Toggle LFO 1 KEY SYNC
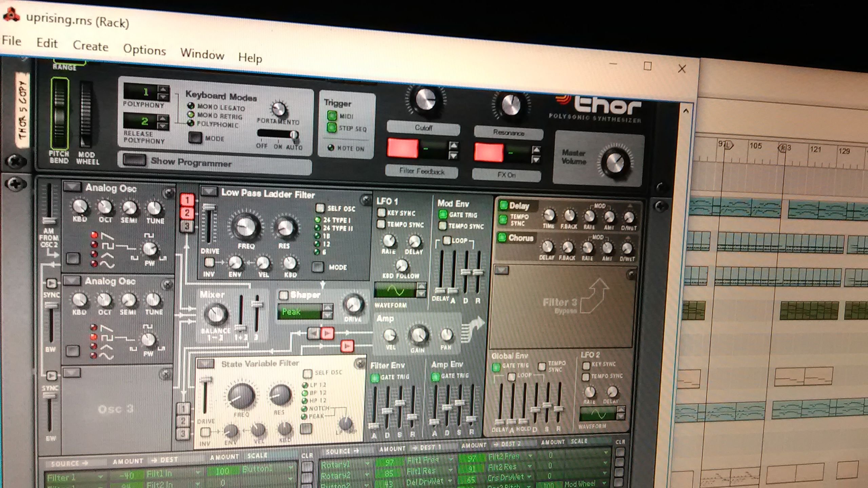Screen dimensions: 868x488 pyautogui.click(x=381, y=212)
